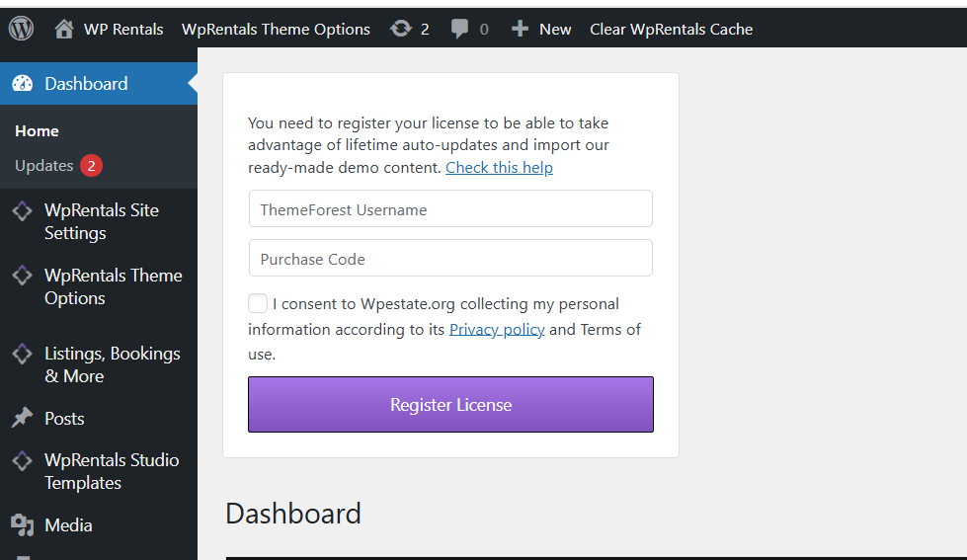The image size is (967, 560).
Task: Open the updates refresh icon in toolbar
Action: pos(400,29)
